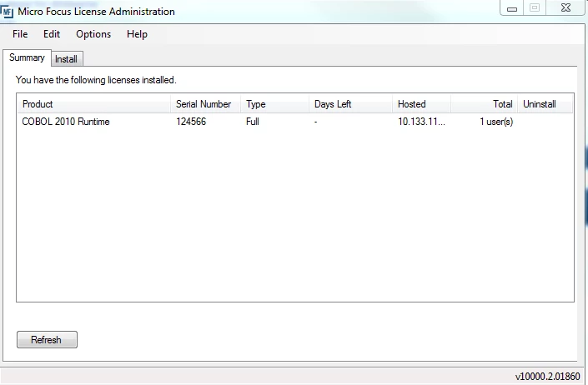Open the Options menu

[93, 34]
